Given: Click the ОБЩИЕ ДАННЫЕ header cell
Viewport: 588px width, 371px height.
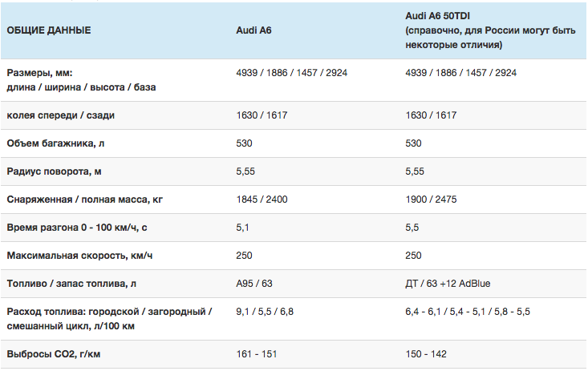Looking at the screenshot, I should tap(49, 30).
